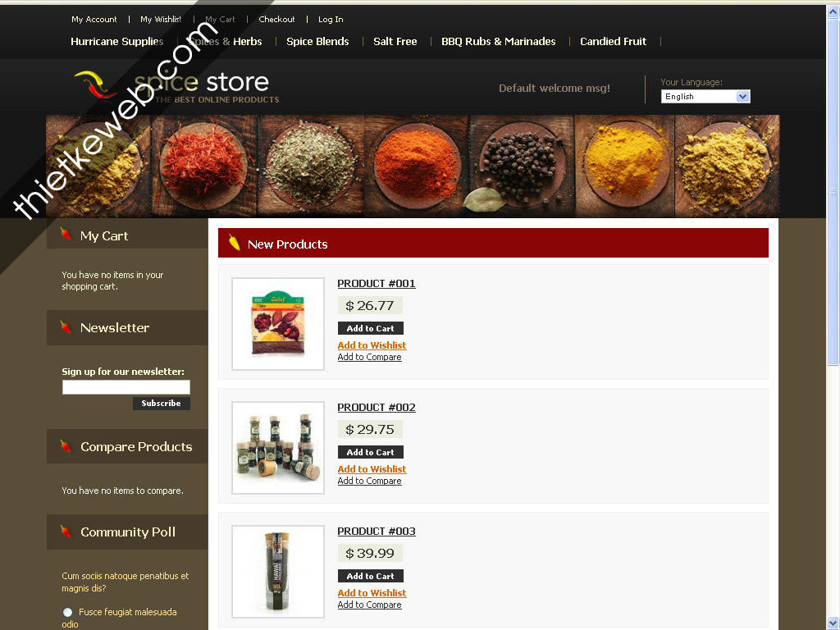Screen dimensions: 840x630
Task: Select the Fusce feugiat malesuada odio radio option
Action: (x=67, y=612)
